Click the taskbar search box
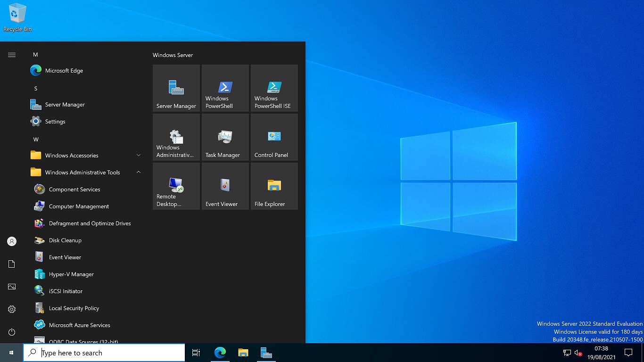This screenshot has width=644, height=362. click(x=104, y=353)
